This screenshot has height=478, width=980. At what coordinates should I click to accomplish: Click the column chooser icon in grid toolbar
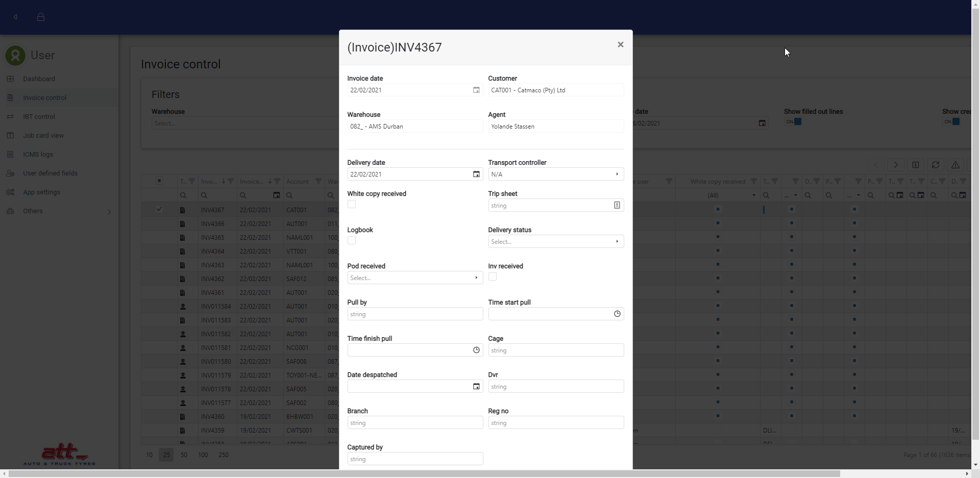click(915, 165)
